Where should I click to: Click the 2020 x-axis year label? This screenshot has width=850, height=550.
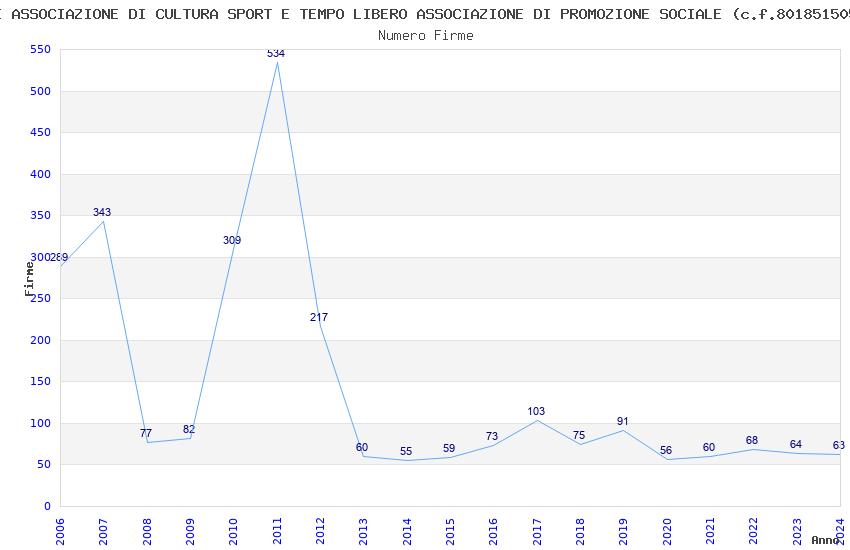667,529
